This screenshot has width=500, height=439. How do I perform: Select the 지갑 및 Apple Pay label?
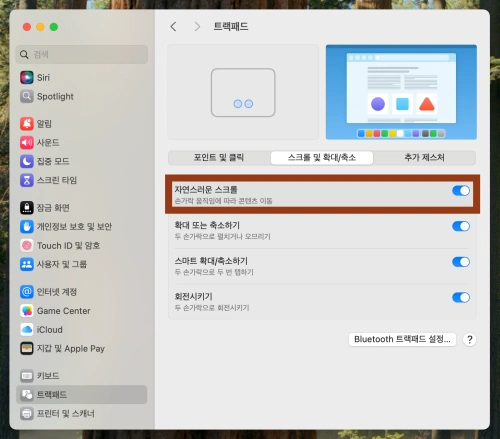coord(71,349)
